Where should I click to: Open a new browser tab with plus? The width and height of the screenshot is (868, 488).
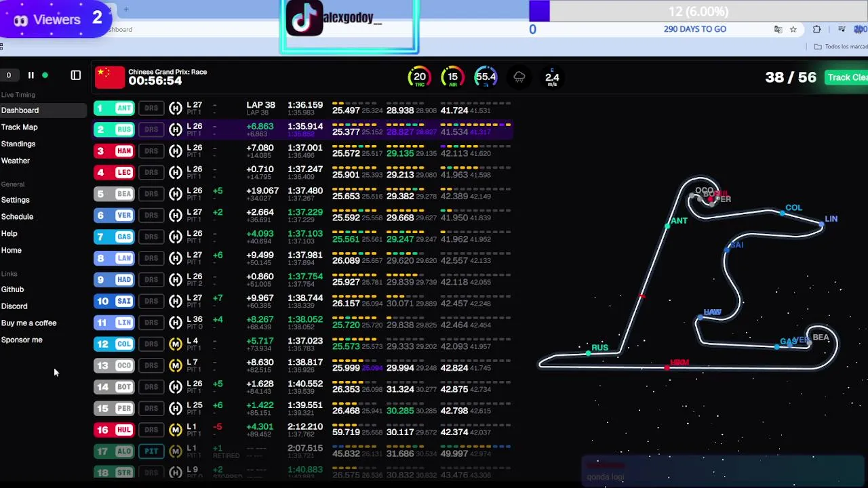click(x=126, y=9)
